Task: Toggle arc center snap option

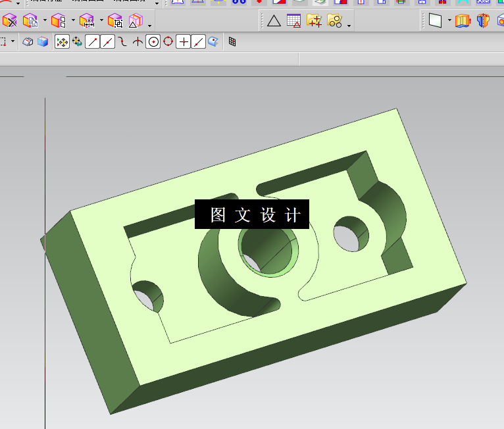Action: [x=153, y=41]
